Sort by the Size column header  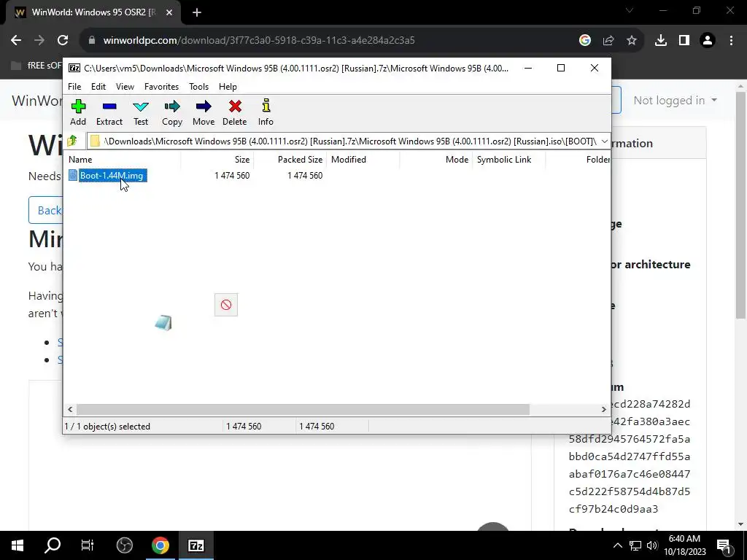217,160
